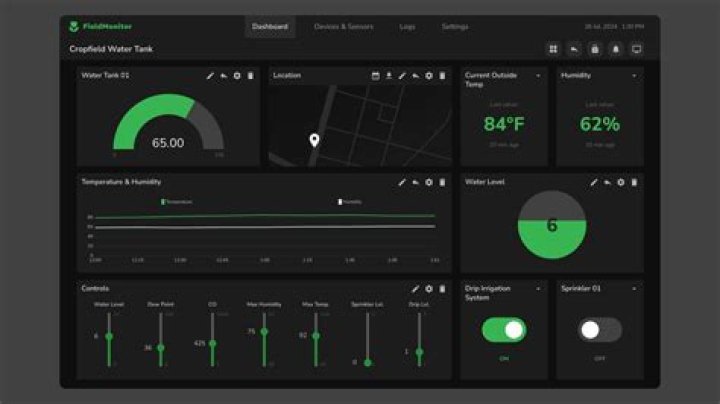This screenshot has height=404, width=720.
Task: Click the Water Tank 01 gauge value 65.00
Action: [x=168, y=143]
